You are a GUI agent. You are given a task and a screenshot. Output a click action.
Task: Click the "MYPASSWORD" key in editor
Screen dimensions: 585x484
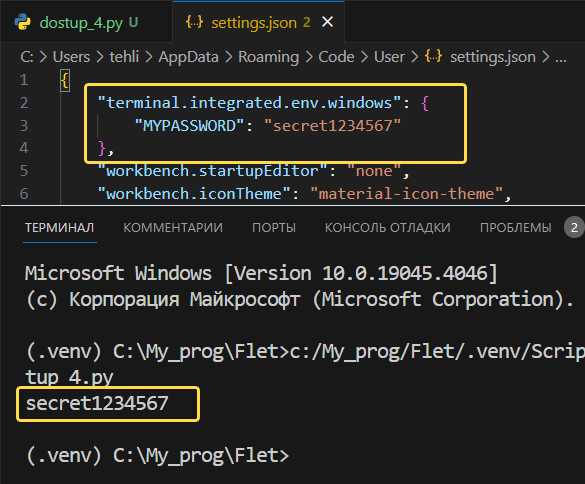coord(190,125)
